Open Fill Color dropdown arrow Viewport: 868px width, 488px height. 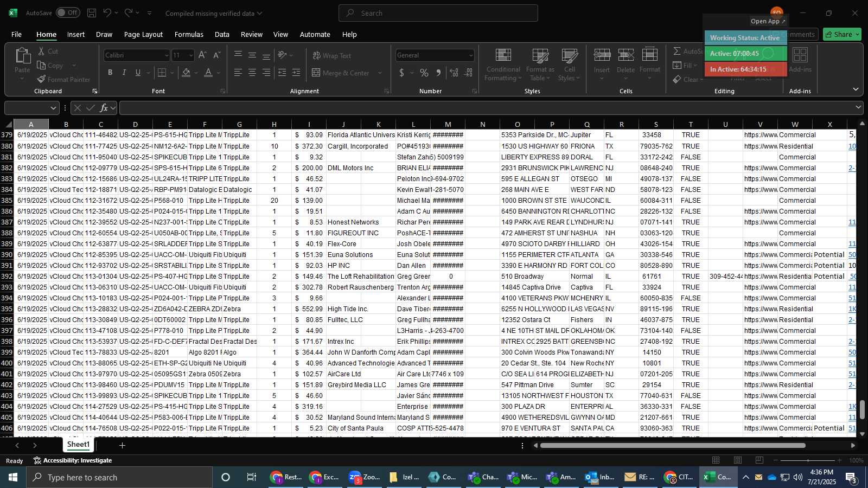point(196,73)
